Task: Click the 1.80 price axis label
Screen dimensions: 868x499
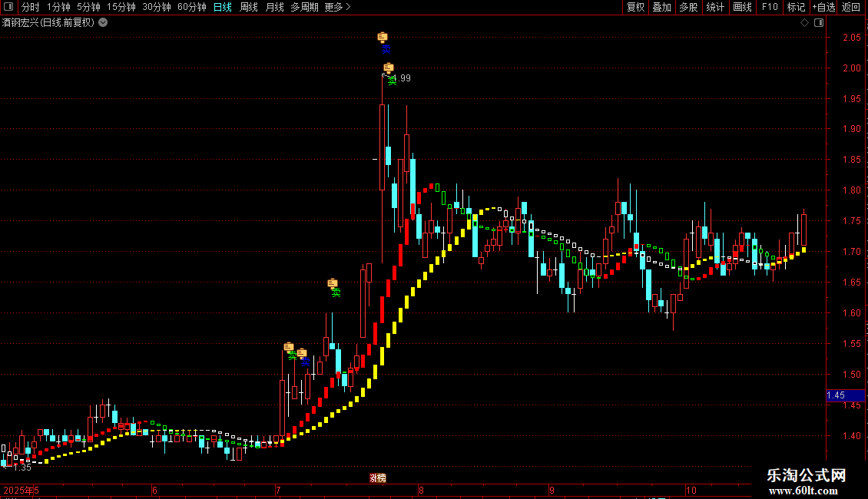Action: pyautogui.click(x=852, y=190)
